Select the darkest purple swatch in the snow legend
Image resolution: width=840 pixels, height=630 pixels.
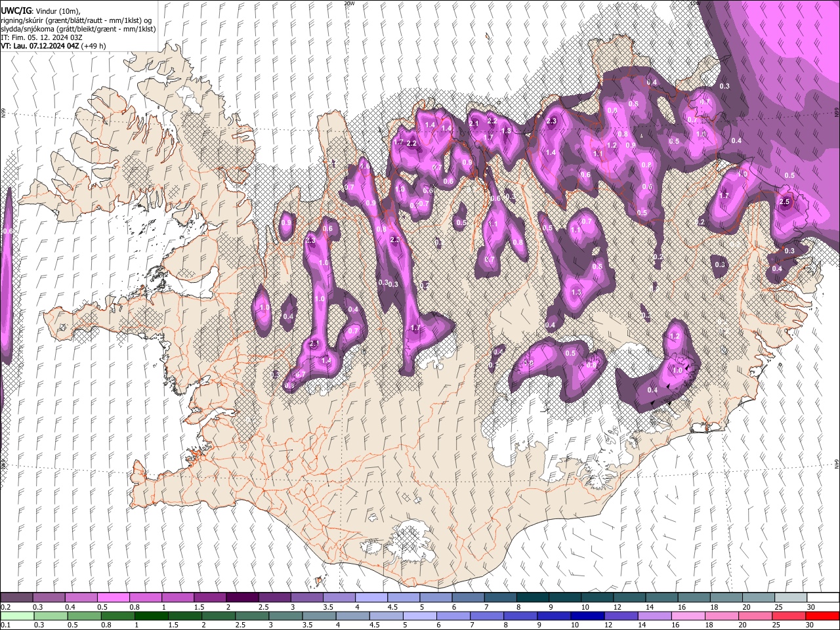click(x=242, y=597)
